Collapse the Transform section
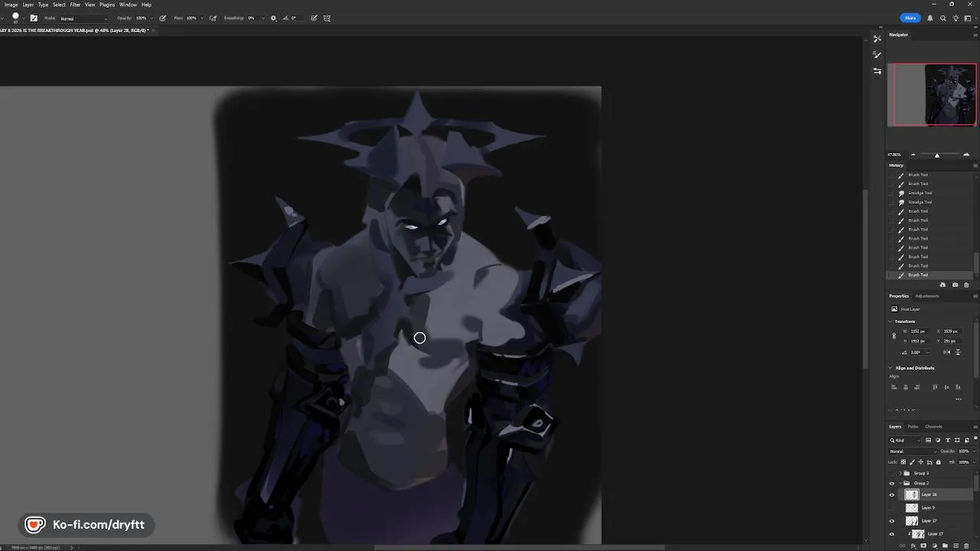 coord(890,321)
